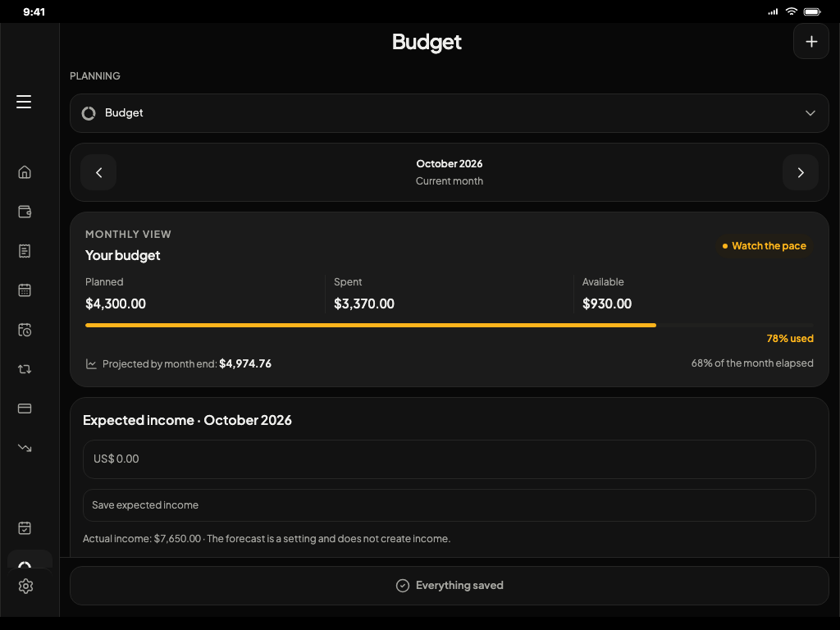Screen dimensions: 840x630
Task: Open the downward trend icon in sidebar
Action: coord(25,447)
